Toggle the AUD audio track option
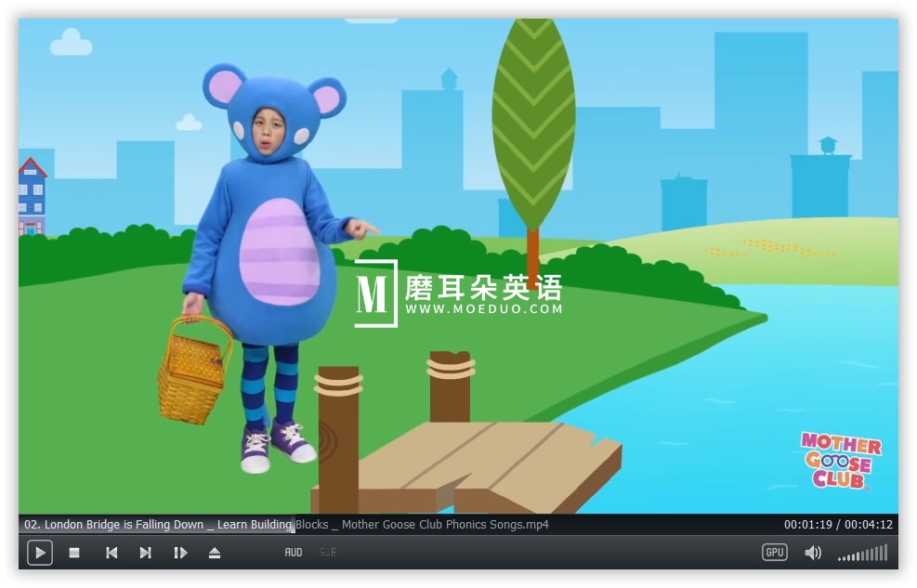Screen dimensions: 917x588 (293, 552)
